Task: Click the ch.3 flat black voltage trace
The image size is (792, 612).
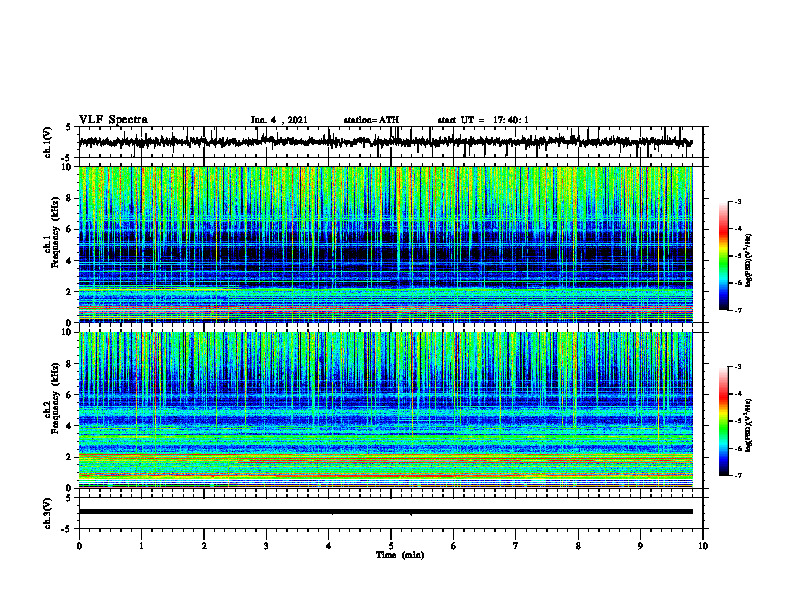Action: coord(385,512)
